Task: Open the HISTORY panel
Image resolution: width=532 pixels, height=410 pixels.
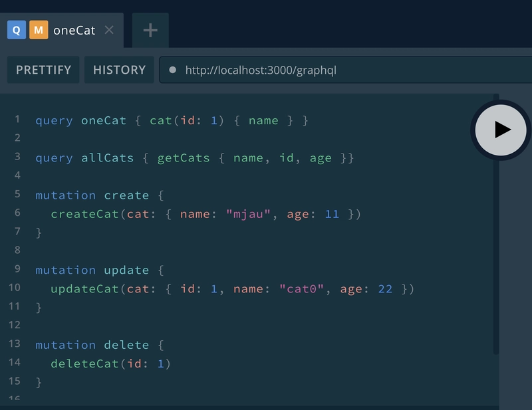Action: point(119,70)
